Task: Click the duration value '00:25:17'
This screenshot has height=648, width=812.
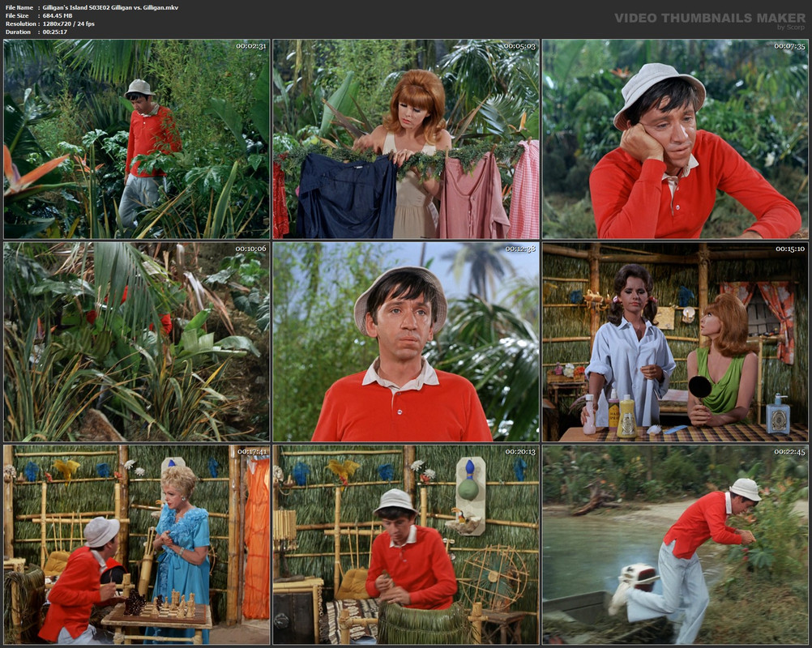Action: pos(55,32)
